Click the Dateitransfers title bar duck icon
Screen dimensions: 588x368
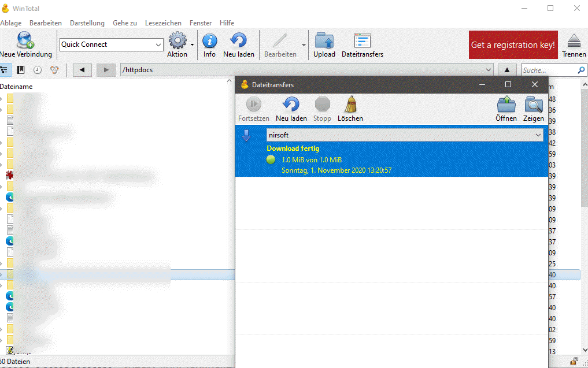pos(245,85)
